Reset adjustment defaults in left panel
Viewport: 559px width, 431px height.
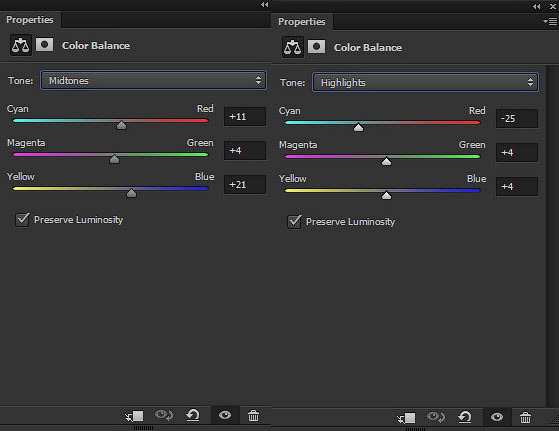tap(193, 415)
